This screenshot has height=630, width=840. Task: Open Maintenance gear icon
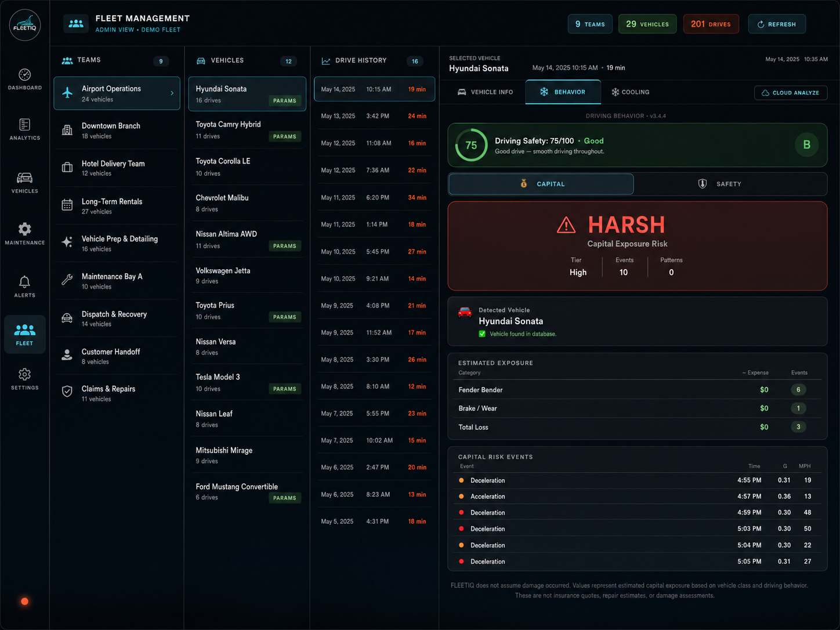point(24,229)
